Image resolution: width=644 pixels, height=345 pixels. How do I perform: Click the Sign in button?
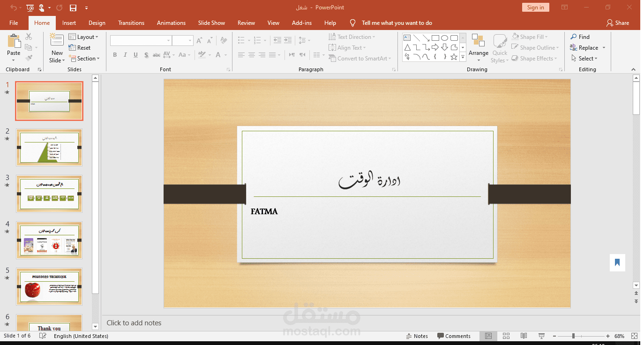pyautogui.click(x=535, y=7)
